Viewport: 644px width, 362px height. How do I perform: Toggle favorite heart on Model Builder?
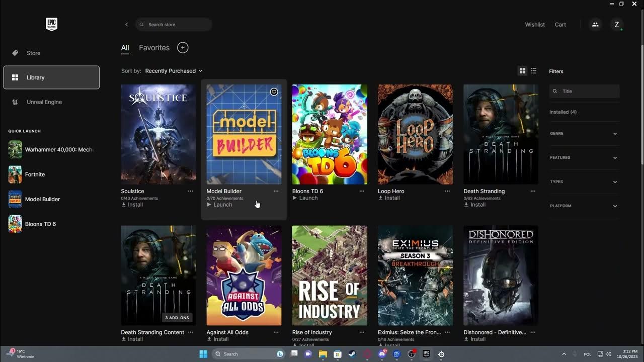(x=274, y=92)
